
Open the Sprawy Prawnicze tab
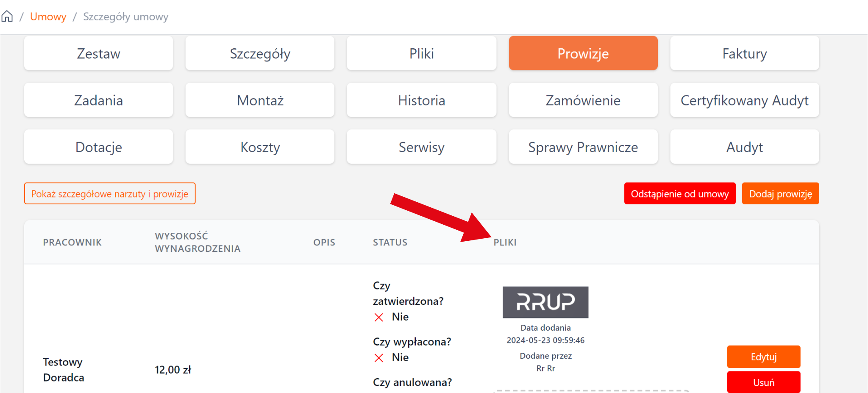coord(583,147)
